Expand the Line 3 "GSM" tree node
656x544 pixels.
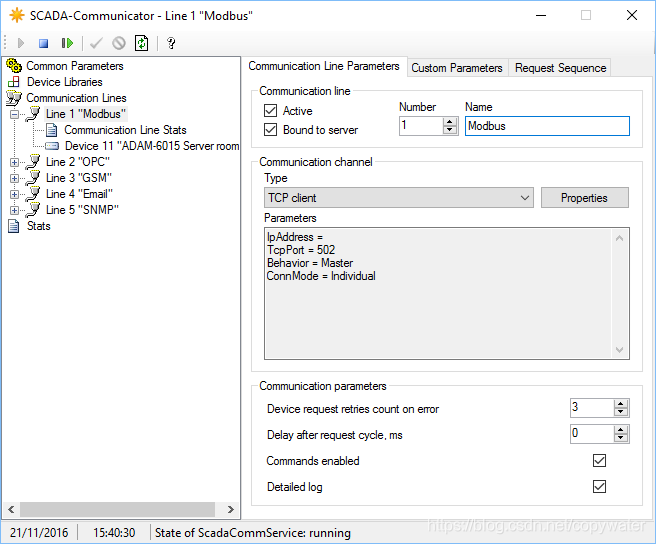tap(15, 178)
